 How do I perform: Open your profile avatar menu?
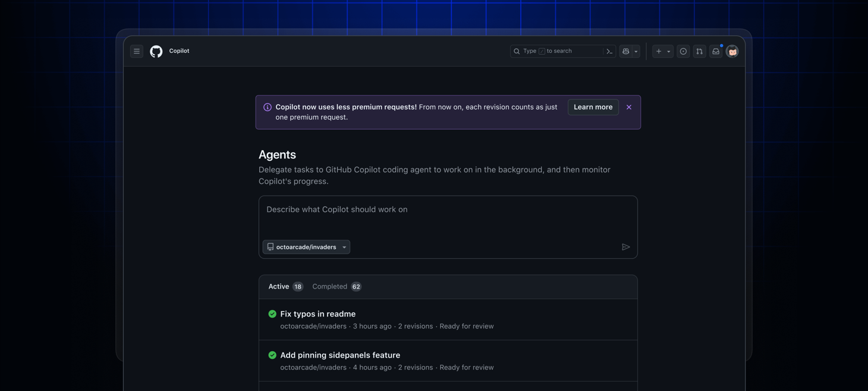(x=731, y=51)
